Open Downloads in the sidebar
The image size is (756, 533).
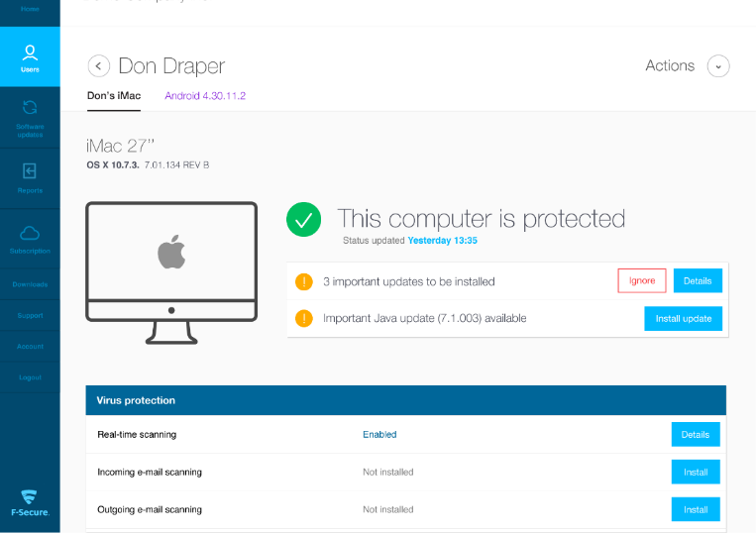(x=30, y=284)
